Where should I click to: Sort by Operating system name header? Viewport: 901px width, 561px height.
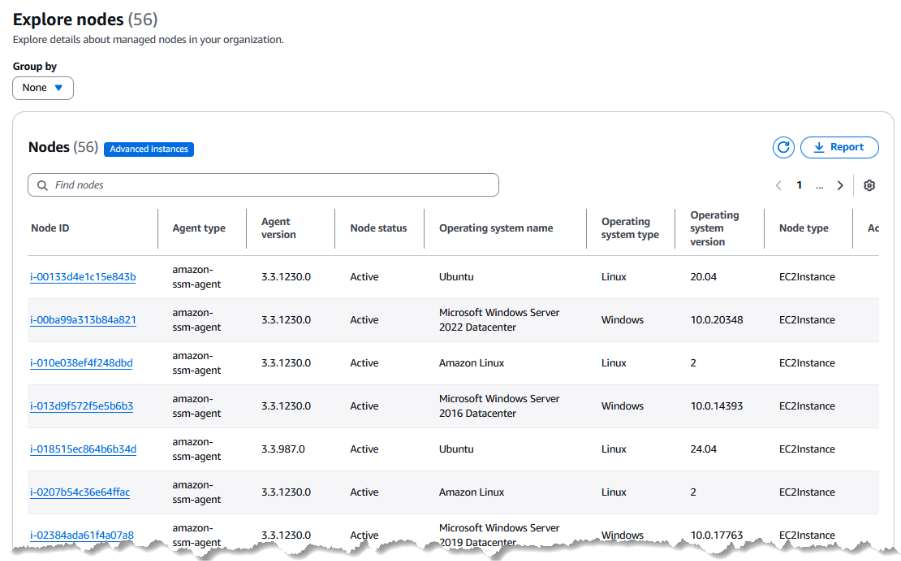pos(496,228)
